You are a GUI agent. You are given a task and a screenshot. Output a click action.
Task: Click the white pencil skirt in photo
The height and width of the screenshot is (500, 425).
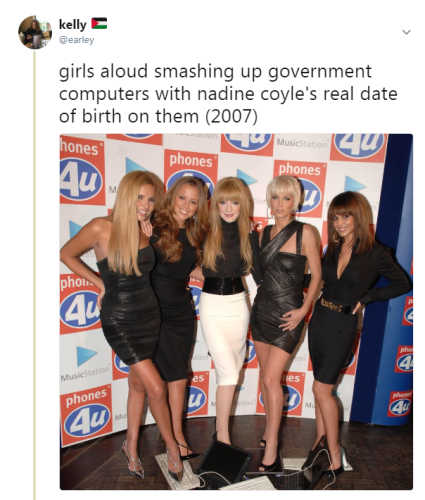(x=225, y=337)
